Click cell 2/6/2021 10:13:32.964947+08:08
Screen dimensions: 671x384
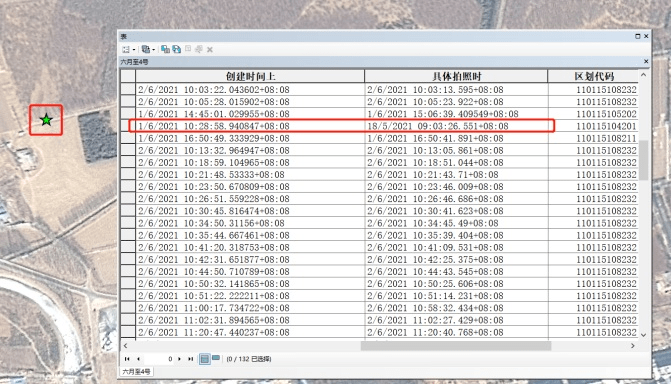tap(250, 150)
